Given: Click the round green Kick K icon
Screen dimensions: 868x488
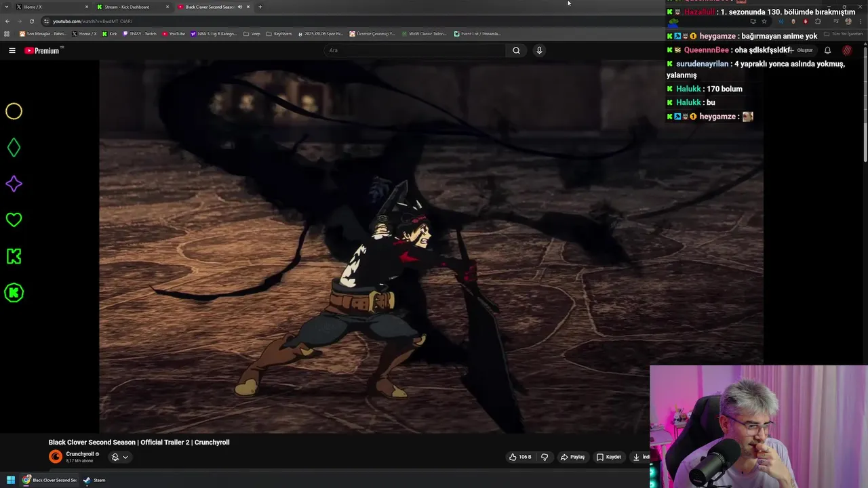Looking at the screenshot, I should pyautogui.click(x=14, y=293).
